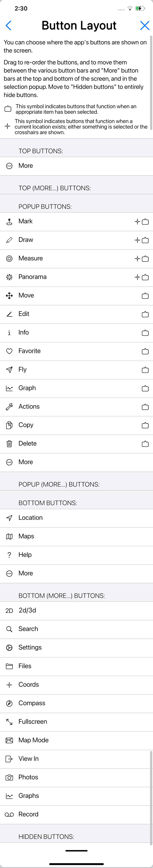
Task: Tap the 2d/3d button row
Action: coord(76,611)
